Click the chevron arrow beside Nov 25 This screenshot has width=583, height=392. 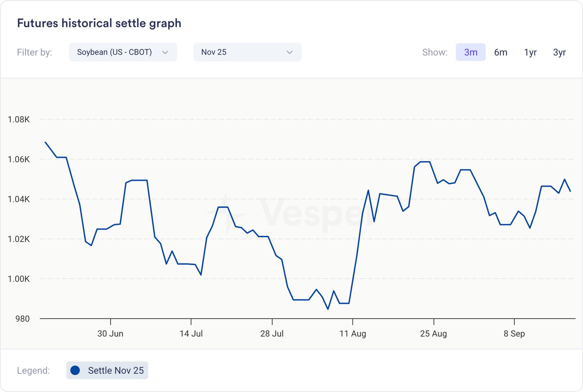coord(290,52)
